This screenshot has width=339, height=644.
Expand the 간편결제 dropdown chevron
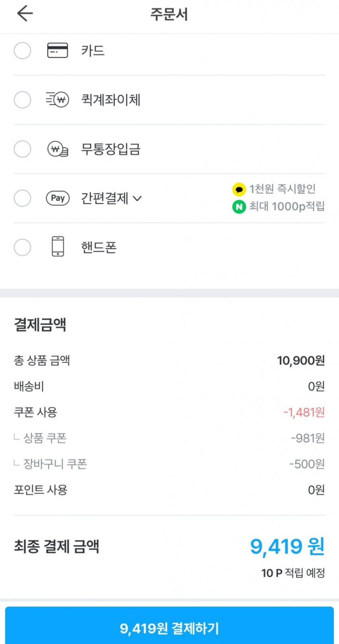[138, 199]
